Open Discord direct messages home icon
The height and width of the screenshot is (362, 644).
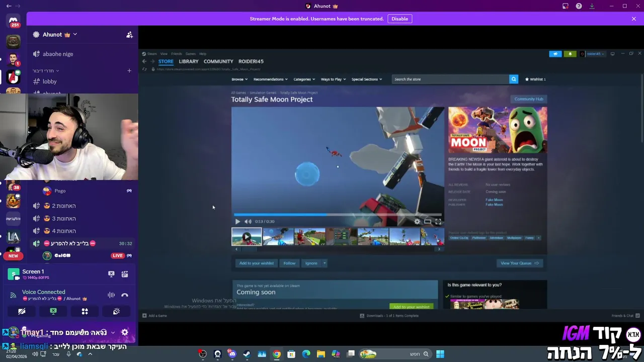tap(14, 22)
